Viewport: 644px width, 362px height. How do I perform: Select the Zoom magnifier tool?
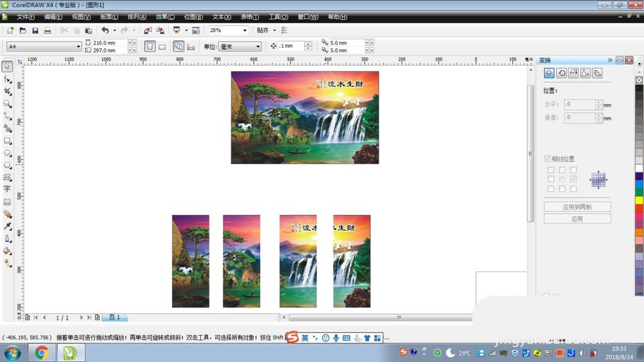coord(7,104)
